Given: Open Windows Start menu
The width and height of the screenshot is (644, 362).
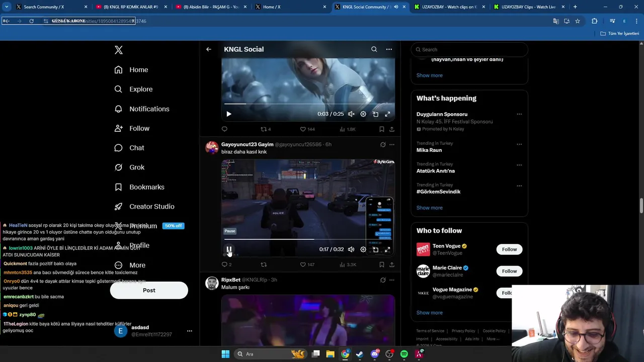Looking at the screenshot, I should click(225, 354).
